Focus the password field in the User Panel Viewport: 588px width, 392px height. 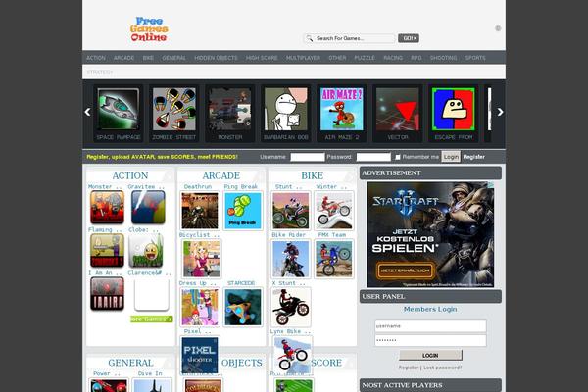pyautogui.click(x=430, y=340)
